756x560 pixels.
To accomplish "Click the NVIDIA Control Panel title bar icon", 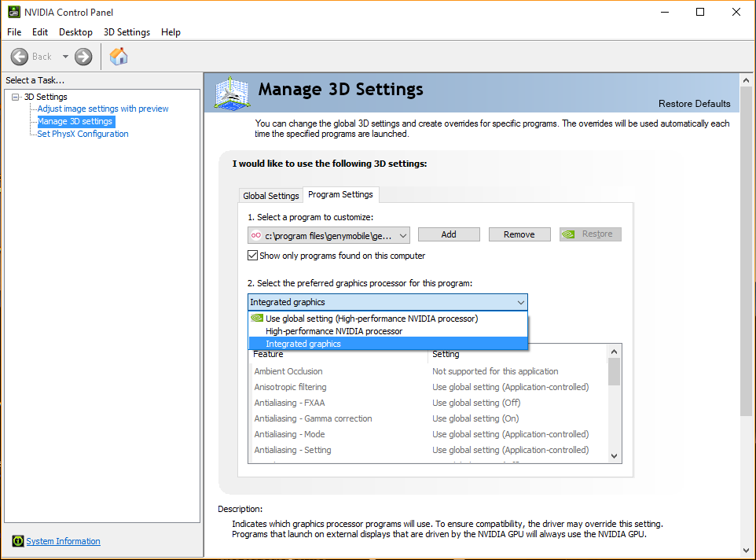I will [x=14, y=12].
